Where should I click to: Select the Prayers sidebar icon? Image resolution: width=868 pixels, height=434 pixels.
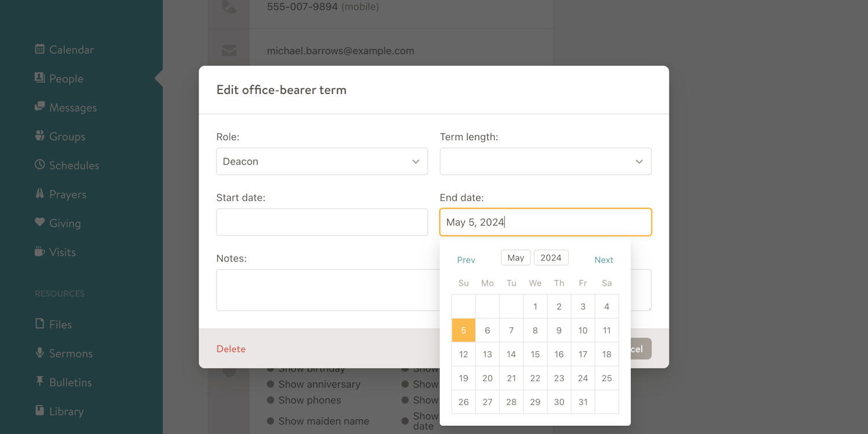39,194
